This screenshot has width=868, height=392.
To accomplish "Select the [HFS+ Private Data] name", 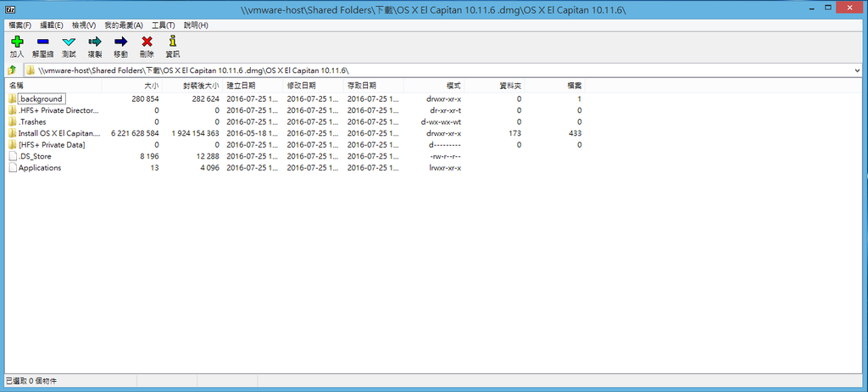I will pyautogui.click(x=52, y=145).
